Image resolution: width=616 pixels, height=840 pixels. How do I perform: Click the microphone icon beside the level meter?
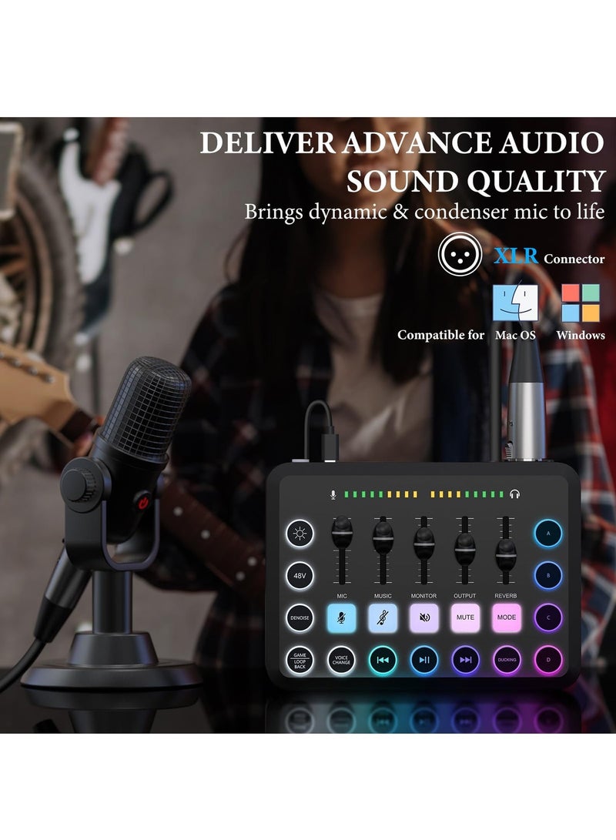(x=333, y=494)
